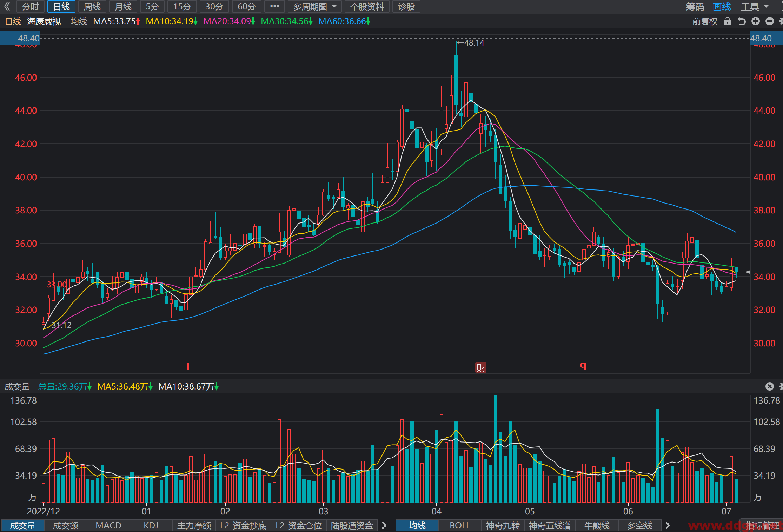The height and width of the screenshot is (532, 783).
Task: Click the red L event marker
Action: point(190,367)
